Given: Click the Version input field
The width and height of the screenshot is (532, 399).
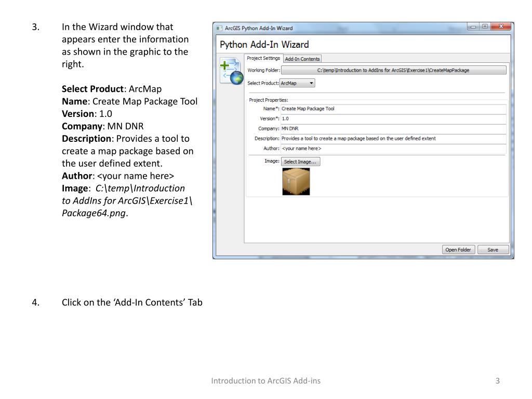Looking at the screenshot, I should (394, 119).
